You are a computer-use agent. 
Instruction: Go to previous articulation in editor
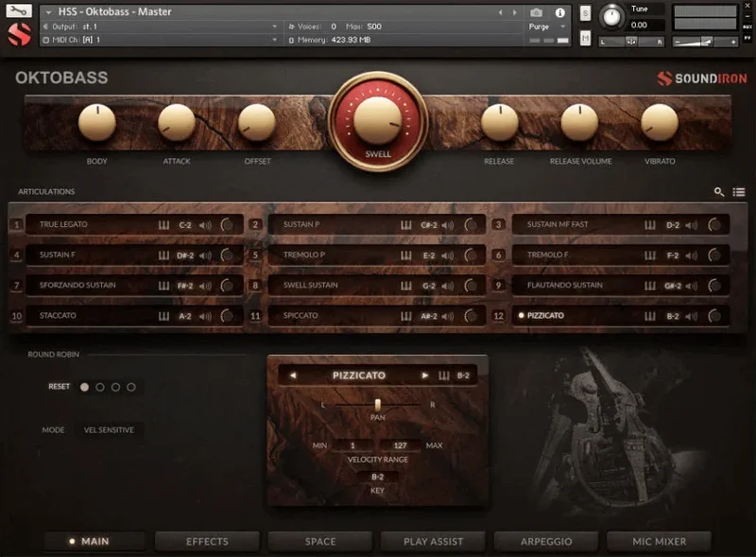(x=293, y=375)
